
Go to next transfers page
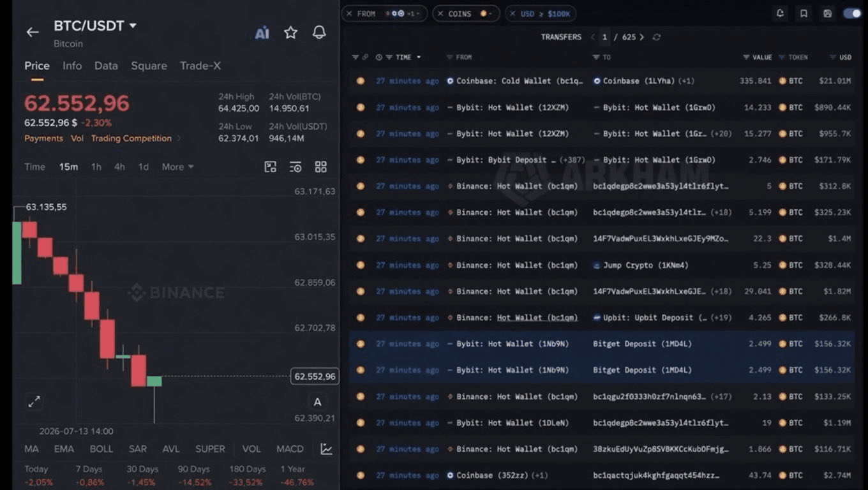[x=641, y=37]
